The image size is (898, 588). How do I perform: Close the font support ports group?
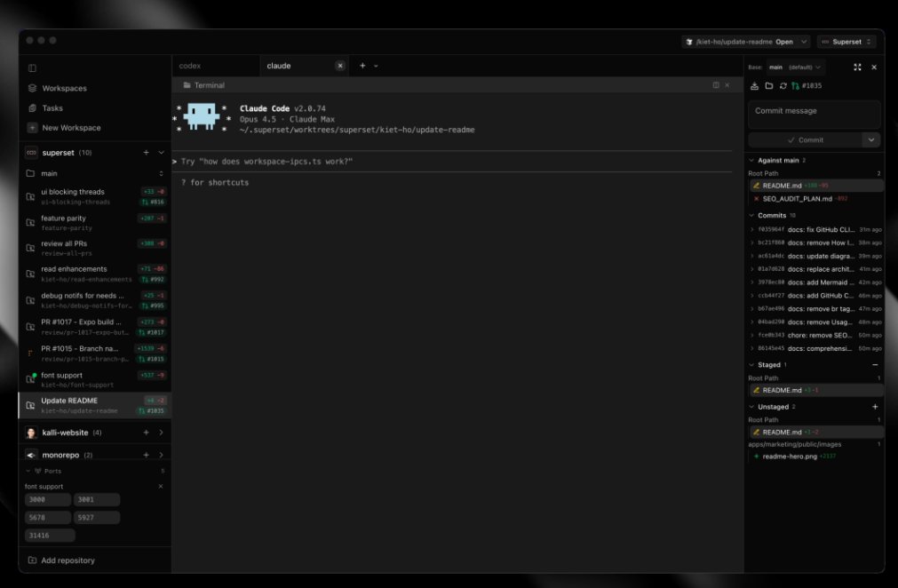[x=161, y=486]
